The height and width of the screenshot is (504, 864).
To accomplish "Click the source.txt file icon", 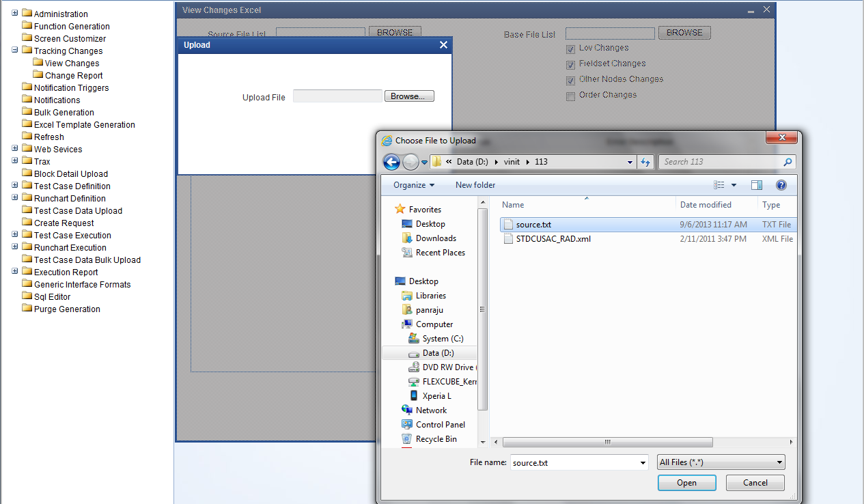I will coord(507,224).
